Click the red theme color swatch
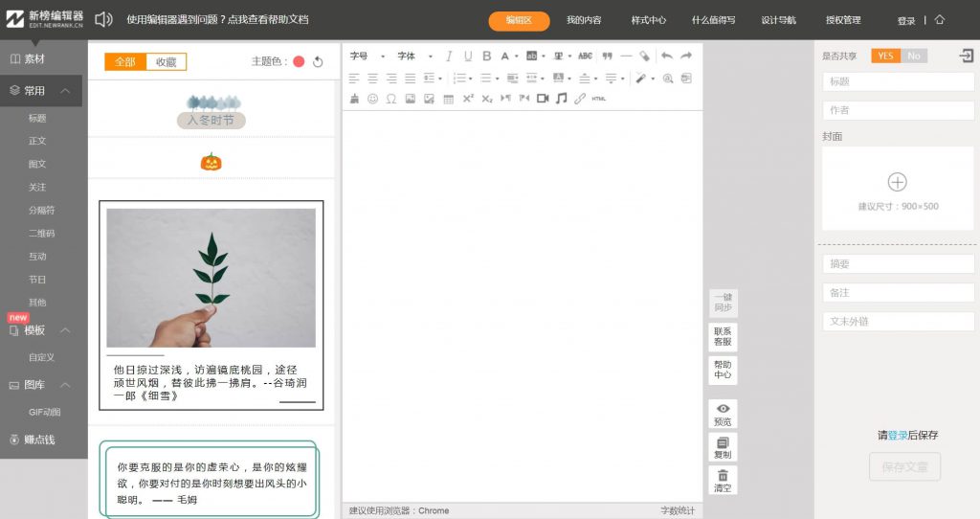980x519 pixels. [x=299, y=62]
